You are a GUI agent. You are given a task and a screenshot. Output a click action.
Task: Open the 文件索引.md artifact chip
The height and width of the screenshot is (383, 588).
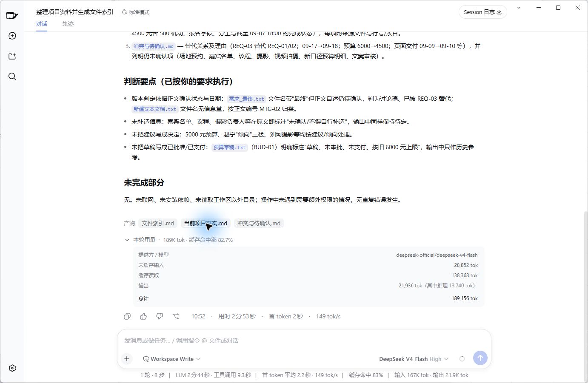point(158,223)
